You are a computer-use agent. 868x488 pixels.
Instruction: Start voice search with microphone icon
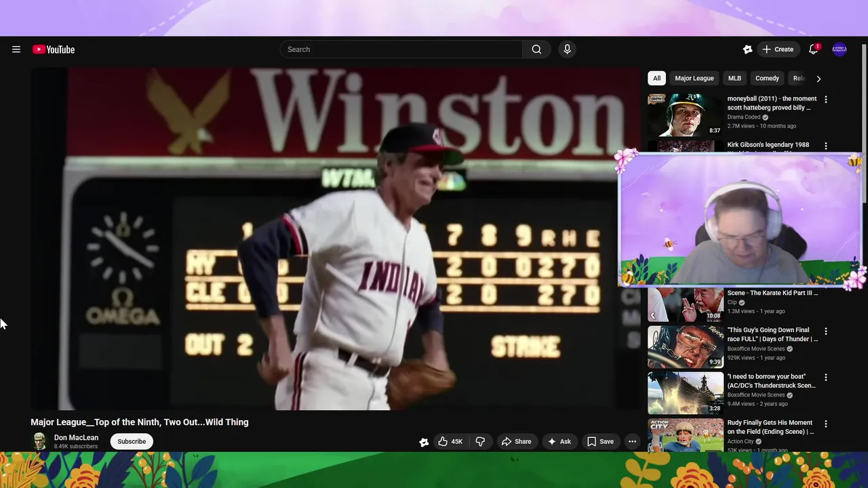click(x=567, y=49)
